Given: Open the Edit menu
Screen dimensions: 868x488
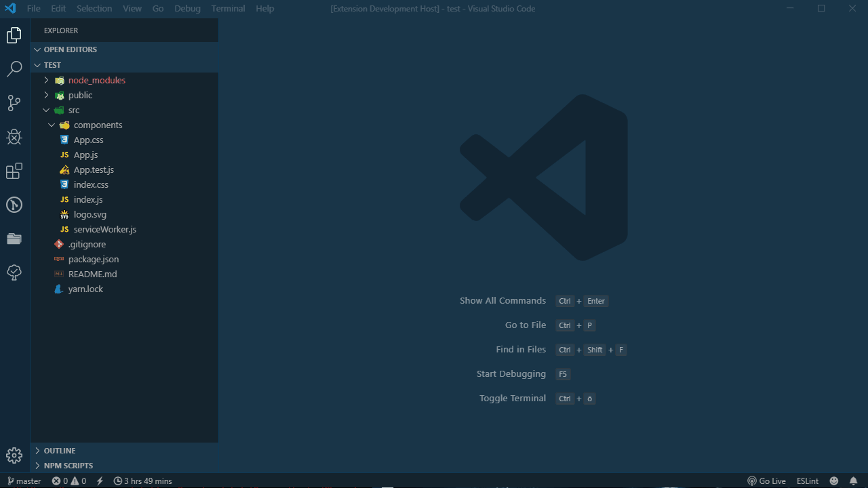Looking at the screenshot, I should [x=58, y=8].
